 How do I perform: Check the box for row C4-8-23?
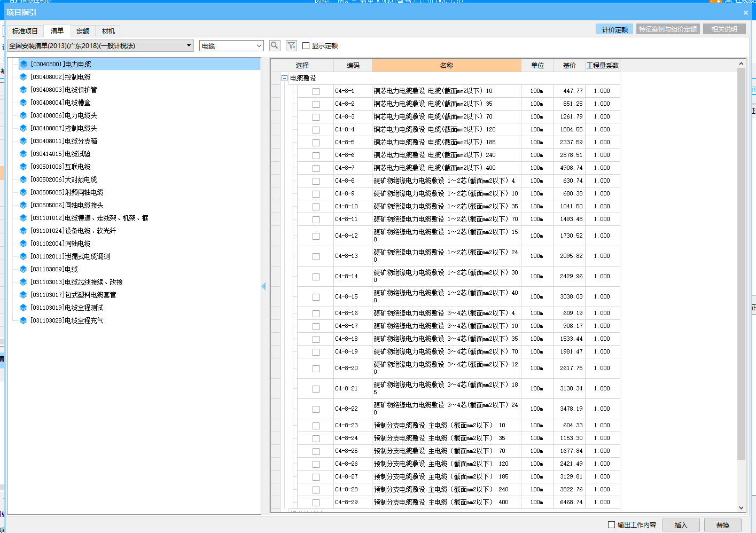pyautogui.click(x=316, y=426)
